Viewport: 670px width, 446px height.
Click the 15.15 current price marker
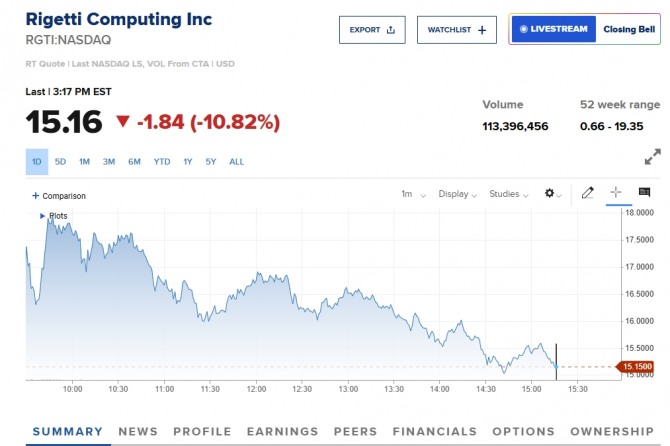[637, 367]
